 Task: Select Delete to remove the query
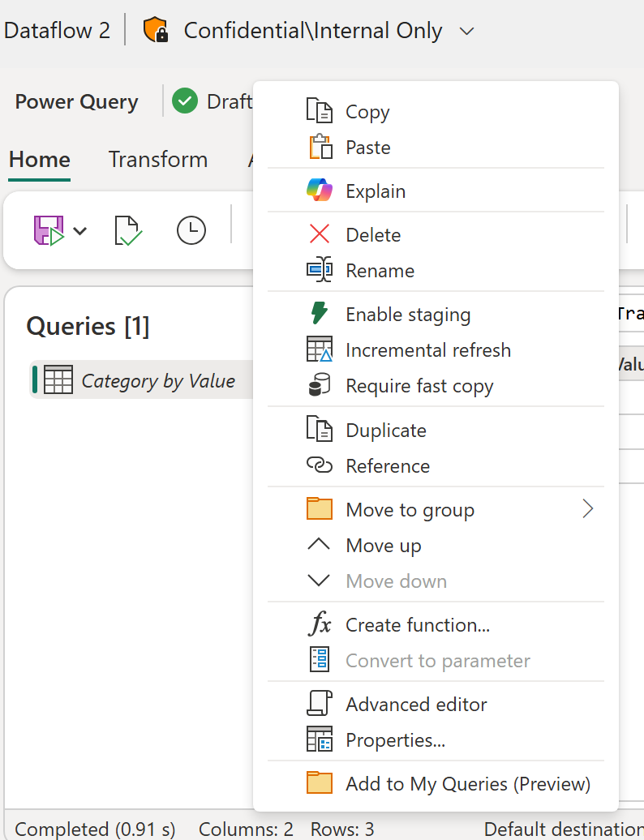click(x=436, y=234)
